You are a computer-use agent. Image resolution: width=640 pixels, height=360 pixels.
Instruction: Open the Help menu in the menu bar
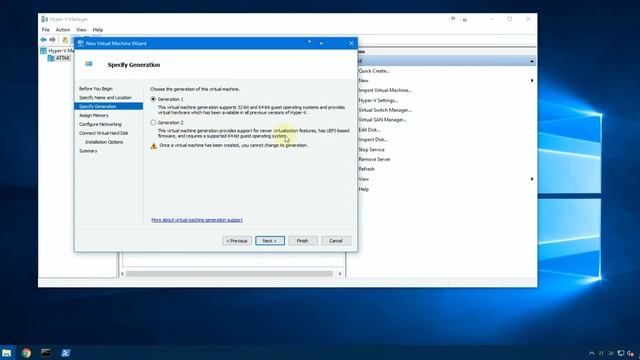coord(98,30)
